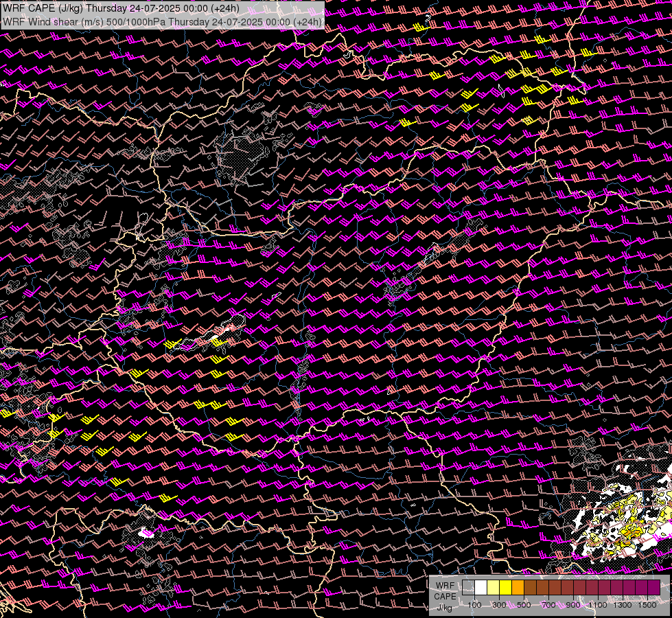Click the 'CAPE' word in the legend box

pos(445,597)
